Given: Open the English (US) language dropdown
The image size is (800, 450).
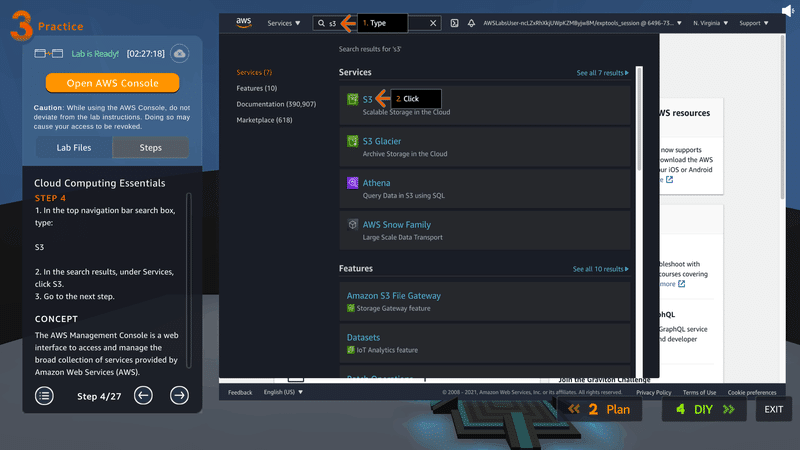Looking at the screenshot, I should [283, 392].
